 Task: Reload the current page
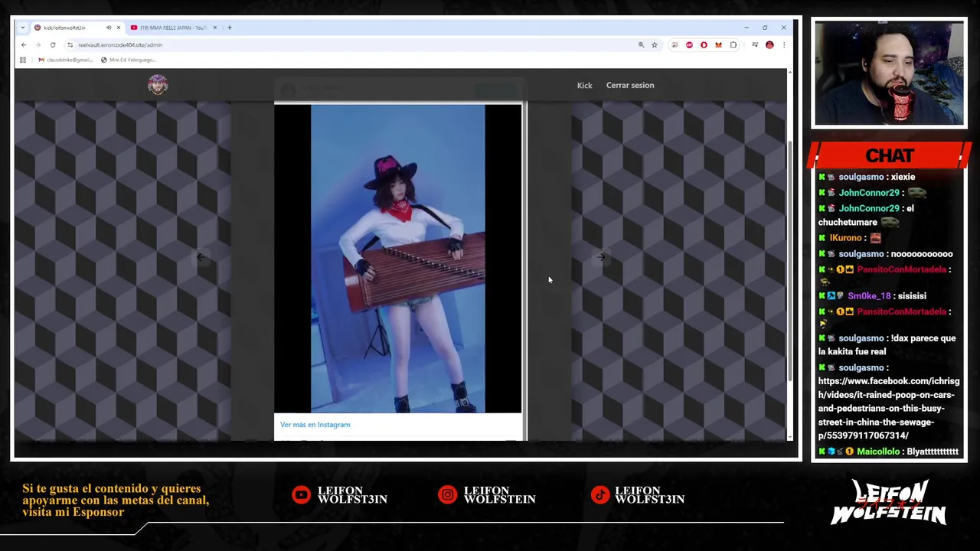53,45
